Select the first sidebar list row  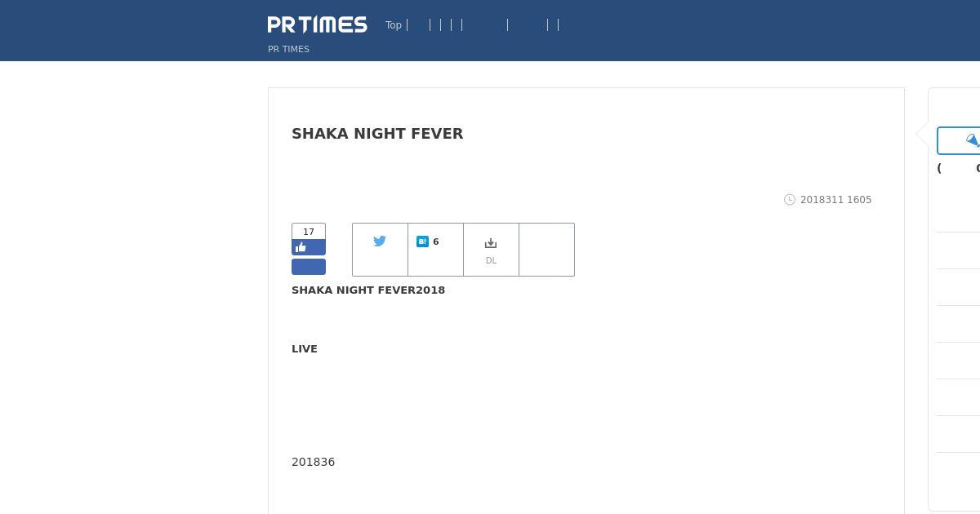[x=959, y=214]
